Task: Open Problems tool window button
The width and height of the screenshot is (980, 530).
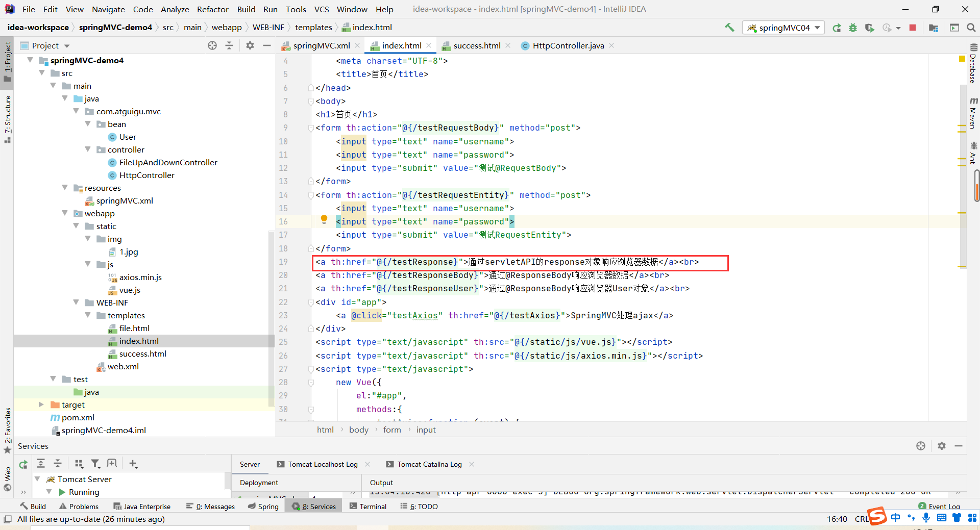Action: point(79,507)
